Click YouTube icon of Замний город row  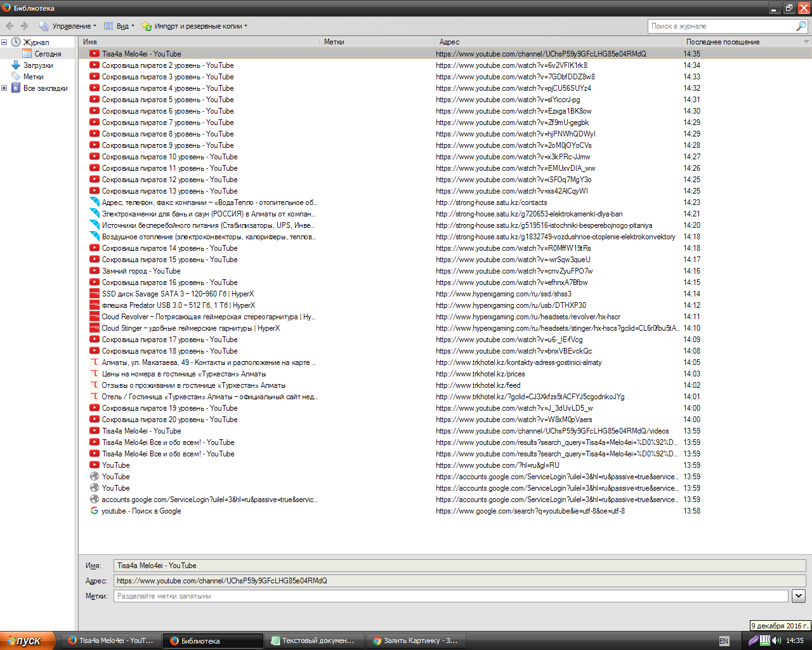(x=95, y=271)
